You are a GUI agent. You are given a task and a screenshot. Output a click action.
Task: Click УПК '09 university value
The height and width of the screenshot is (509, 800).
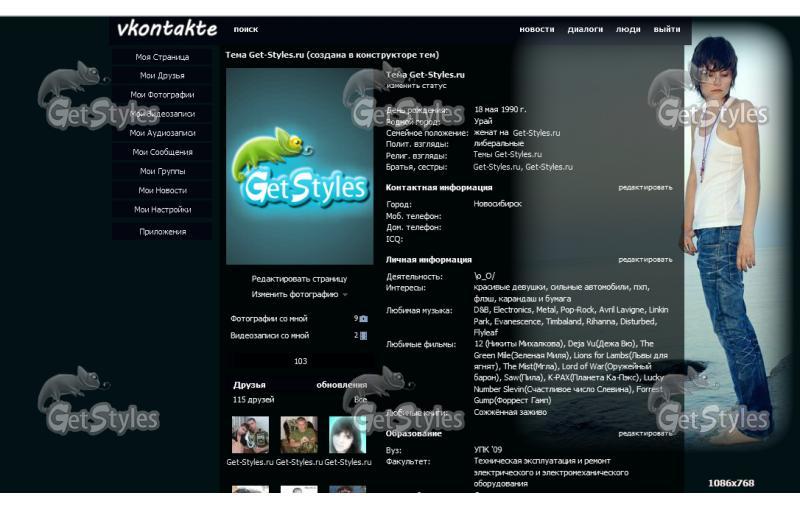point(488,449)
